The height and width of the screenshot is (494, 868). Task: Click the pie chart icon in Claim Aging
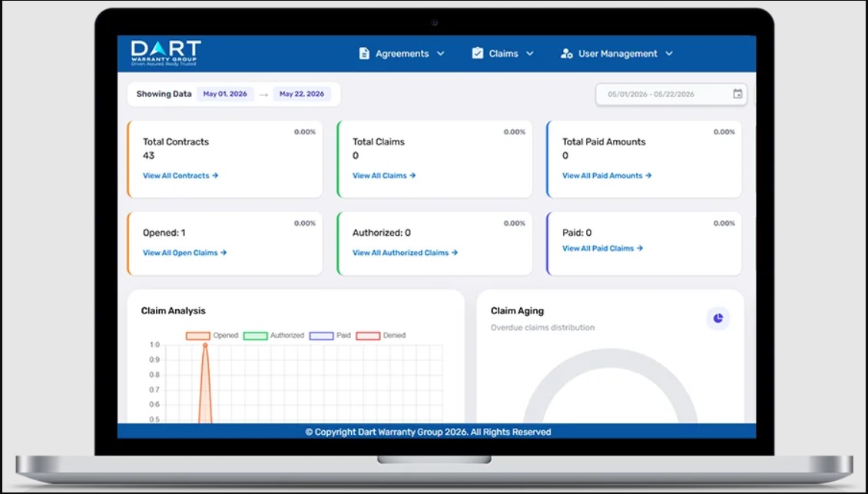[x=718, y=318]
